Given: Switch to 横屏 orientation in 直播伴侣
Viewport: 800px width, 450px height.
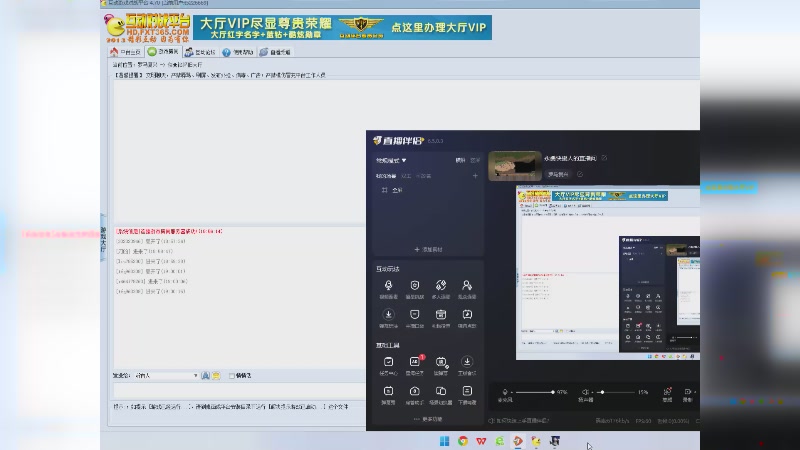Looking at the screenshot, I should click(x=460, y=160).
